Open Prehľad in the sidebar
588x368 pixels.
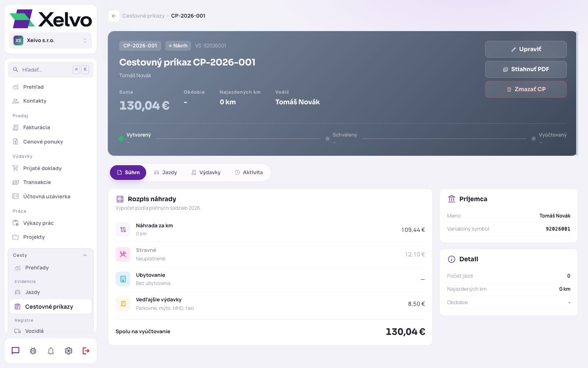[x=51, y=87]
